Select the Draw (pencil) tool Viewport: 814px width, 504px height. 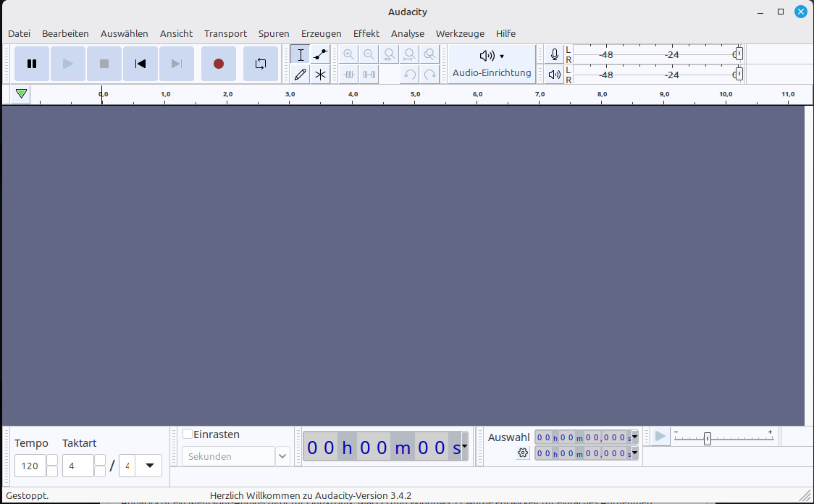click(300, 75)
